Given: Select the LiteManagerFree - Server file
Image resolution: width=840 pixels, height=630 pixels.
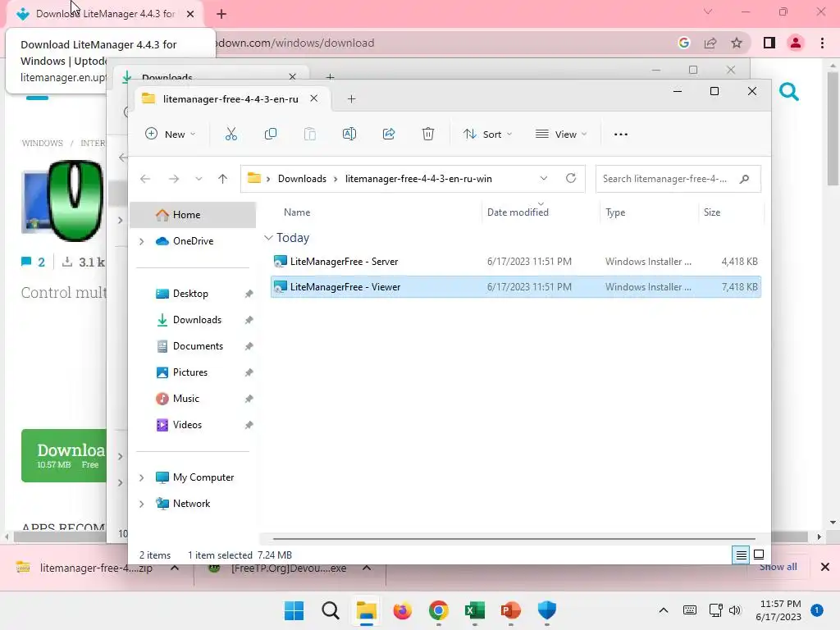Looking at the screenshot, I should coord(516,262).
